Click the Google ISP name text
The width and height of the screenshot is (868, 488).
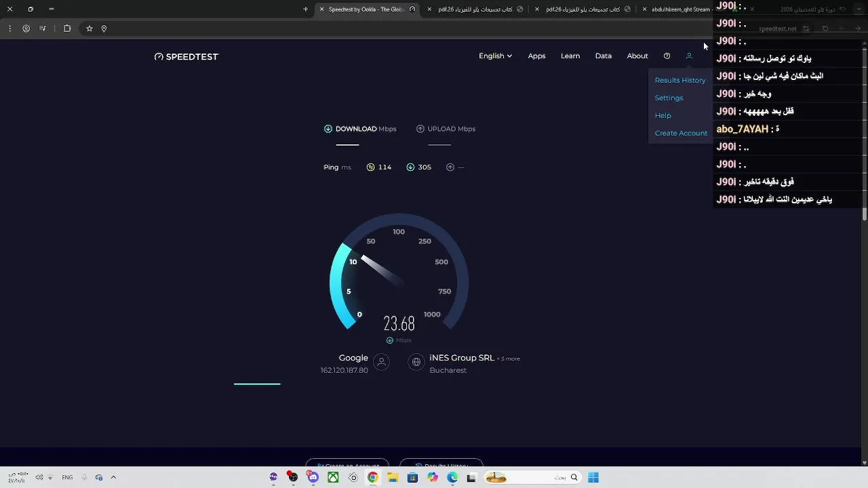click(x=353, y=358)
